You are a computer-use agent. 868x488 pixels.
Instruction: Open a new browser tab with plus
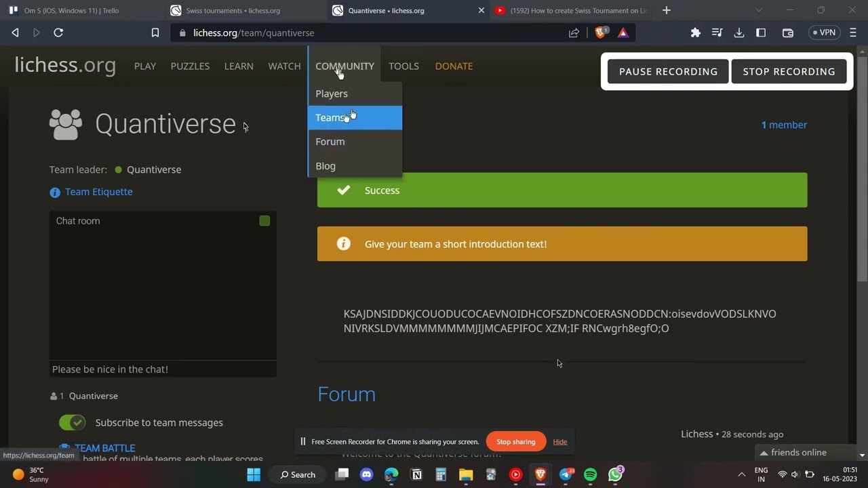tap(666, 10)
